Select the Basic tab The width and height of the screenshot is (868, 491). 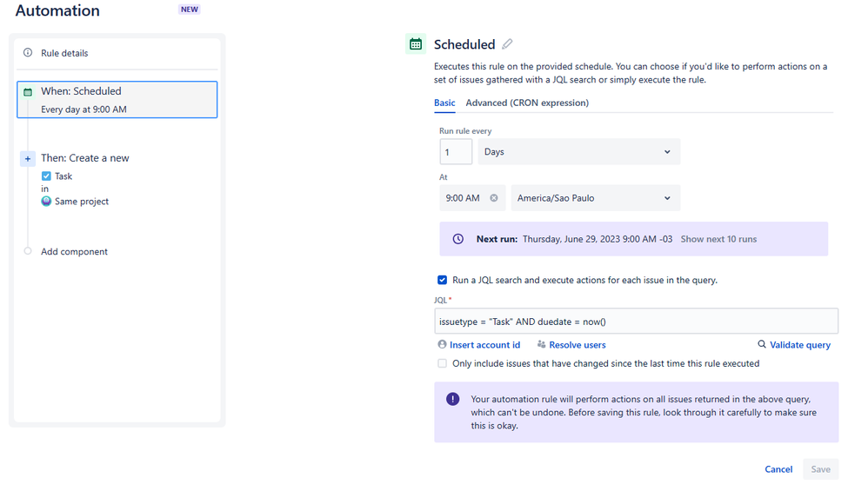444,103
